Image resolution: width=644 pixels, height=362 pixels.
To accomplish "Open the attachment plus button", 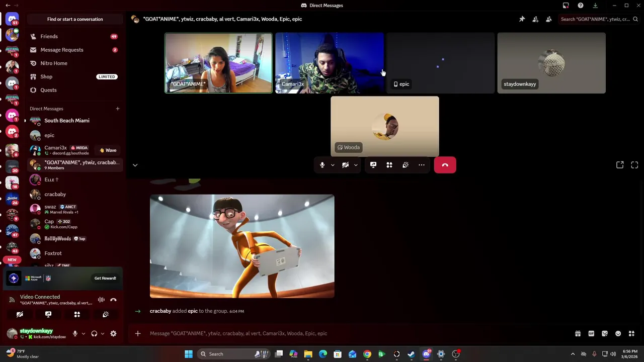I will point(137,333).
